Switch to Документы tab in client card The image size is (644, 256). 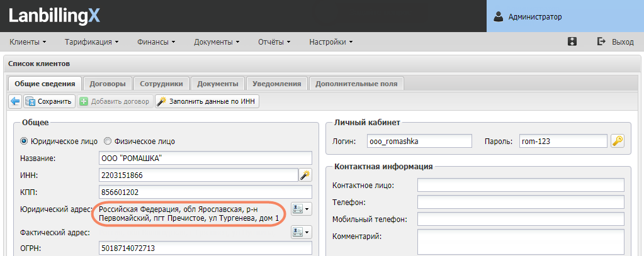tap(218, 84)
